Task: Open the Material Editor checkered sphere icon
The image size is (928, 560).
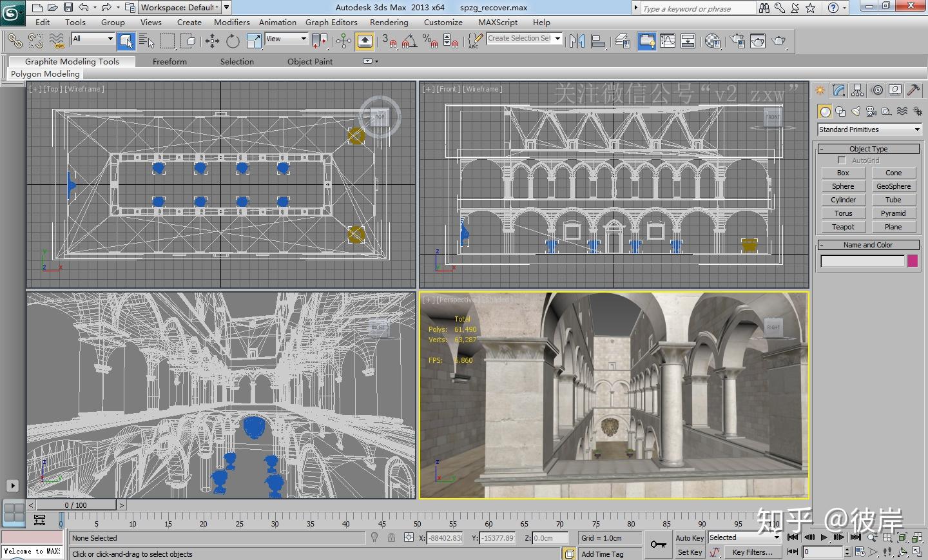Action: (713, 42)
